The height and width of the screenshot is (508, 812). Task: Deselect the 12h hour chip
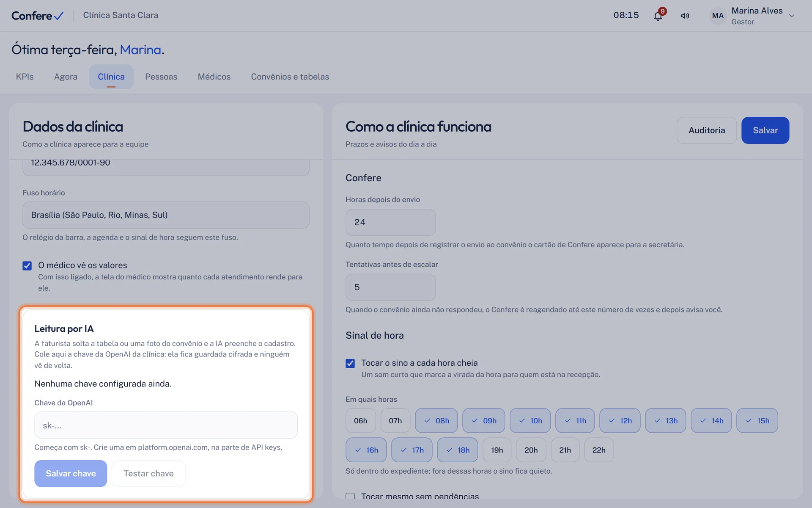tap(620, 420)
